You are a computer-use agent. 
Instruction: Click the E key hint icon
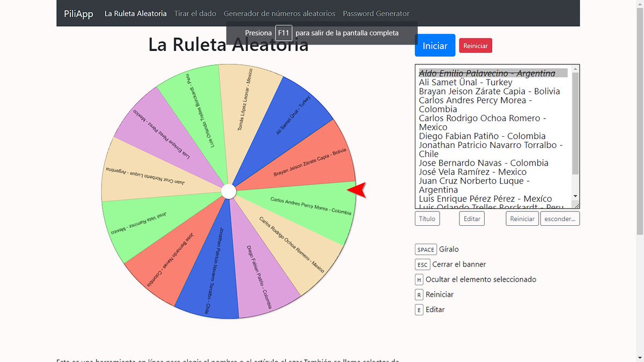click(x=419, y=309)
